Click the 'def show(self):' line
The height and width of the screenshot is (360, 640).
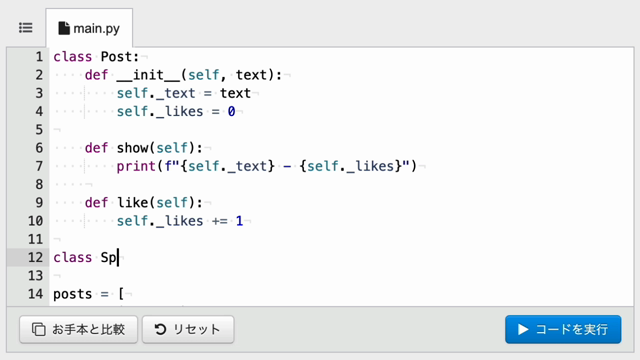pos(144,148)
